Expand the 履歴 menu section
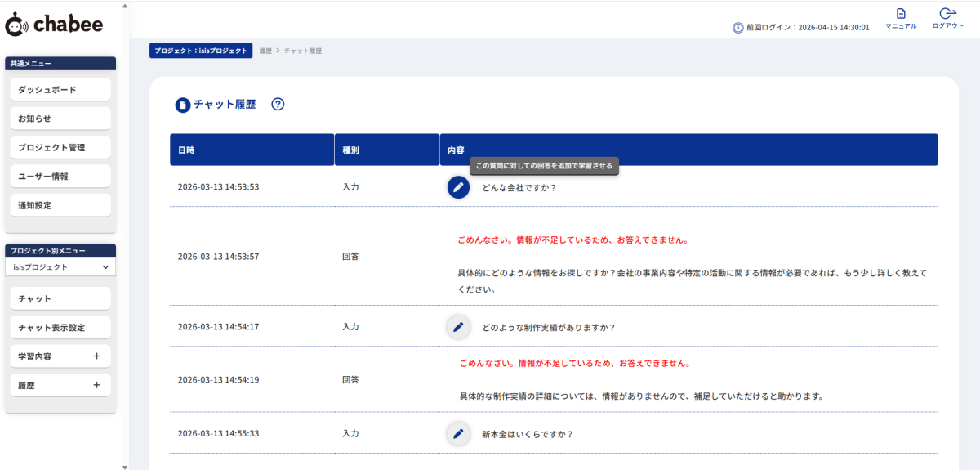This screenshot has width=980, height=470. (x=96, y=385)
